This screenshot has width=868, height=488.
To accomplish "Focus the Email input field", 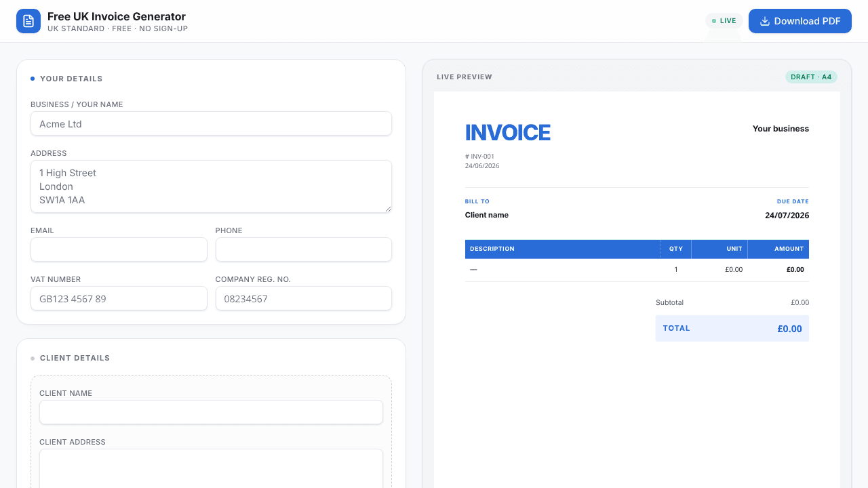I will (119, 249).
